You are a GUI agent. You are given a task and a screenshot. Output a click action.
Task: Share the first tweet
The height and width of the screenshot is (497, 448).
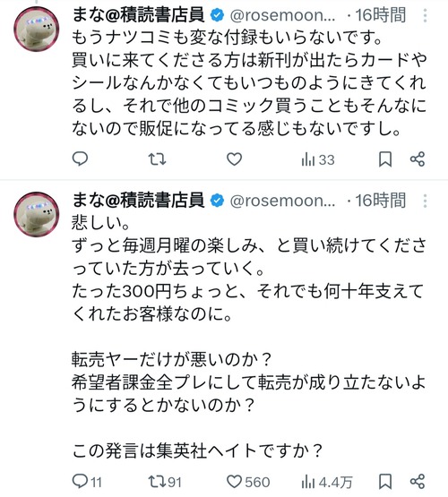tap(418, 159)
